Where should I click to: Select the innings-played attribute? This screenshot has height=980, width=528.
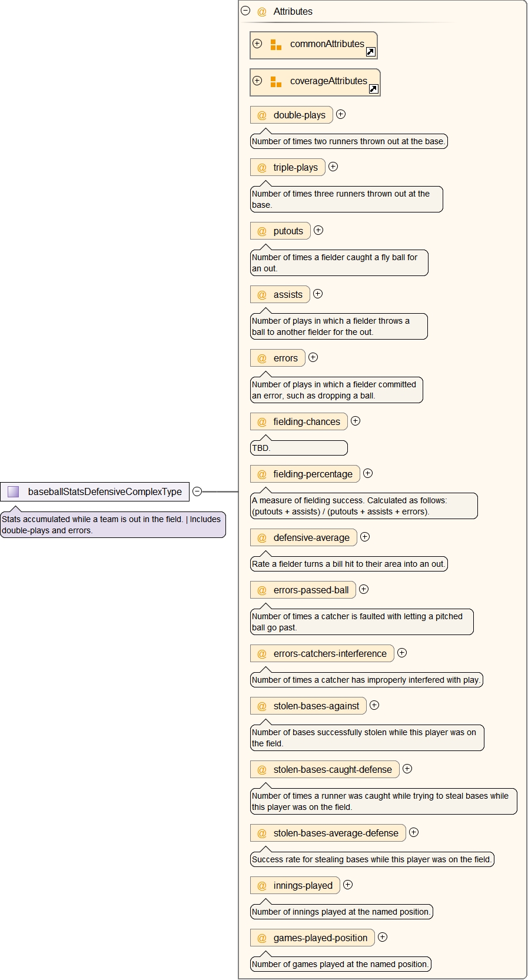click(x=303, y=885)
